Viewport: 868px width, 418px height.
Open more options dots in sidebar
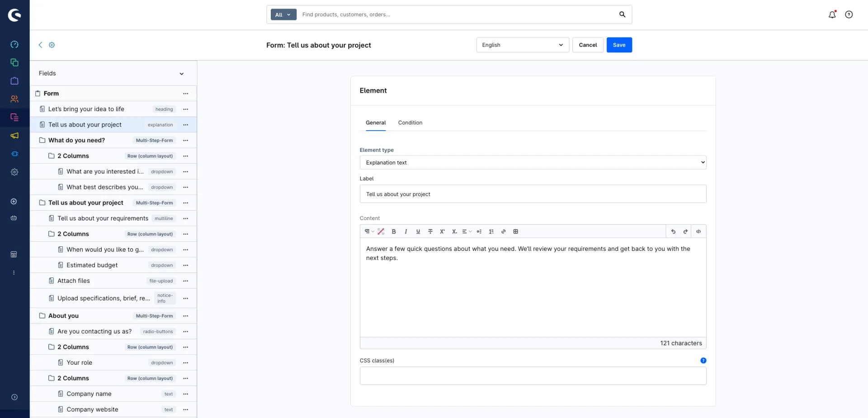tap(14, 272)
